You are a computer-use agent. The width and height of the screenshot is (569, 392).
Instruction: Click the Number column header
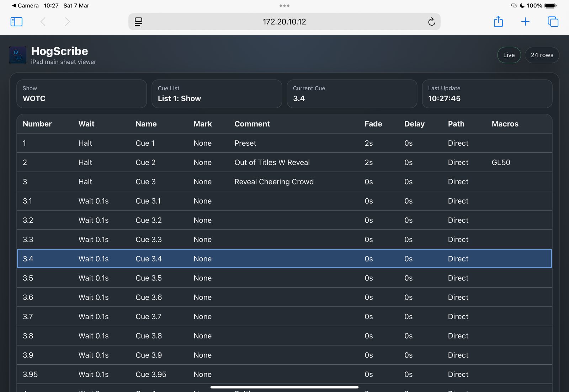[37, 124]
